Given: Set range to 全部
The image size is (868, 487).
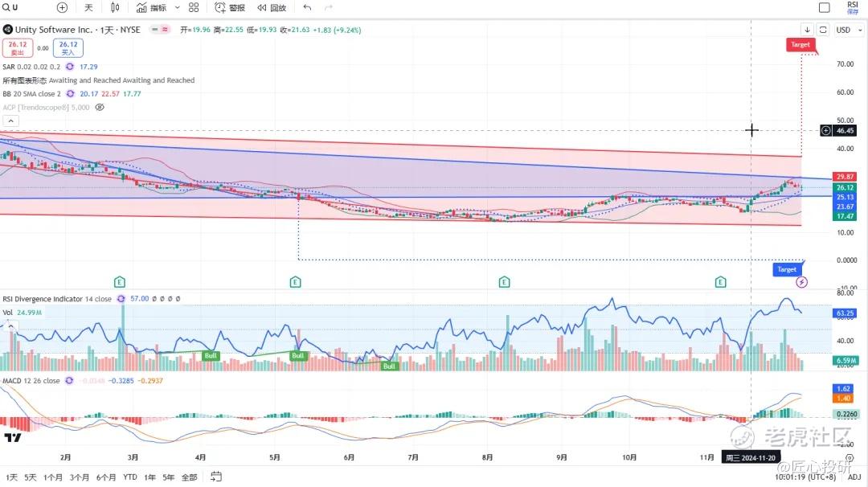Looking at the screenshot, I should 190,477.
